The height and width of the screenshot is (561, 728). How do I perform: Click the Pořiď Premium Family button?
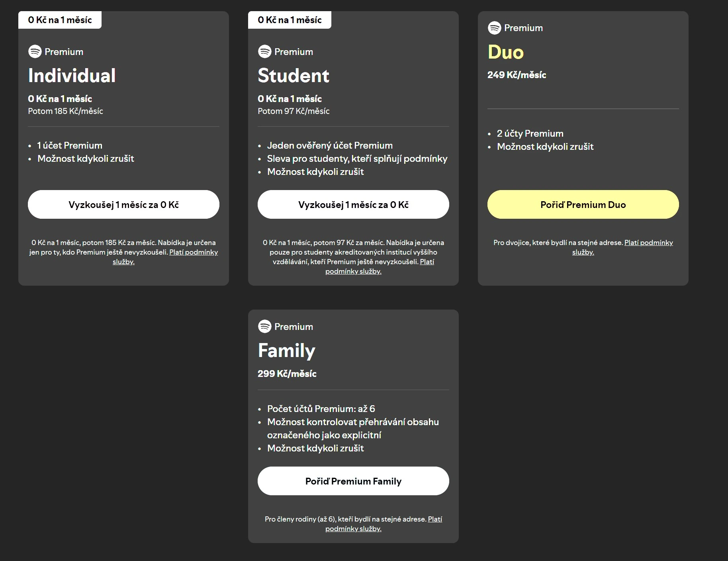[x=353, y=481]
